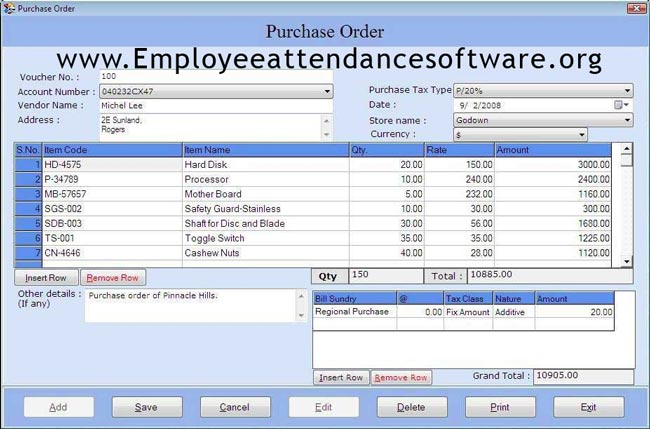Screen dimensions: 650x429
Task: Select row header for row 4
Action: (x=28, y=208)
